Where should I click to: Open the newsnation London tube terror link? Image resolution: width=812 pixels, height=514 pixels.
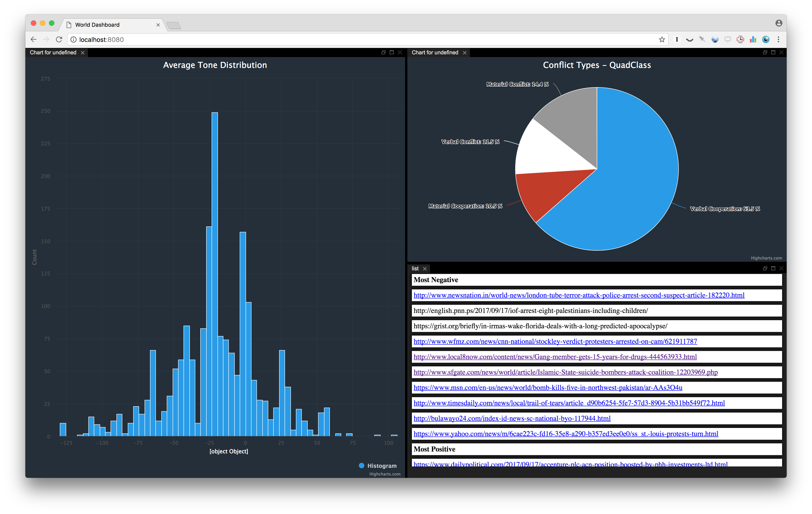click(579, 295)
